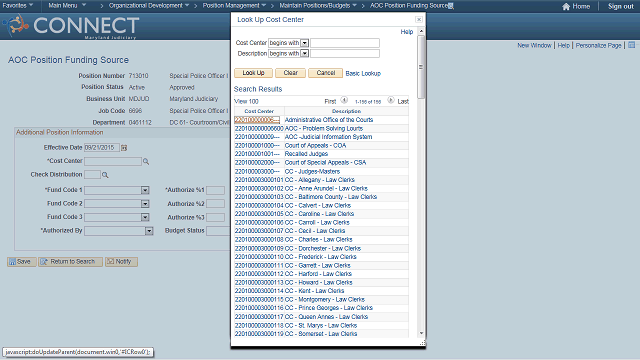The image size is (640, 360).
Task: Open the Cost Center begins with dropdown
Action: click(x=304, y=43)
